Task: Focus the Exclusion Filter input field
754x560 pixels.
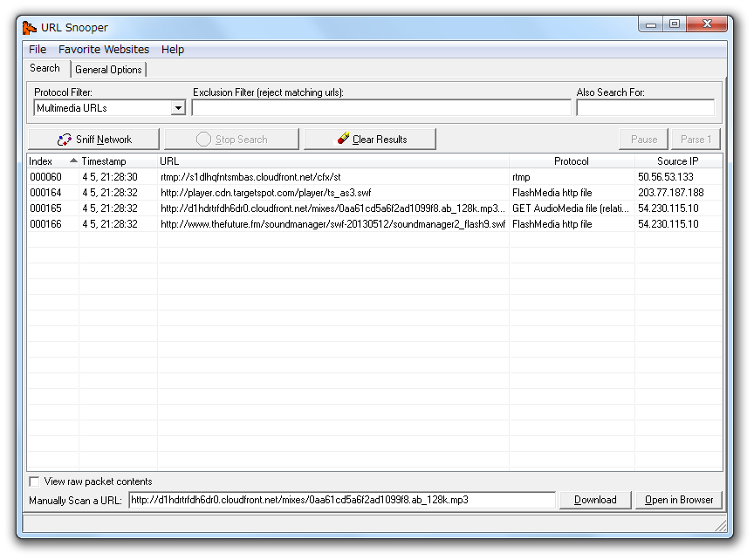Action: pos(381,107)
